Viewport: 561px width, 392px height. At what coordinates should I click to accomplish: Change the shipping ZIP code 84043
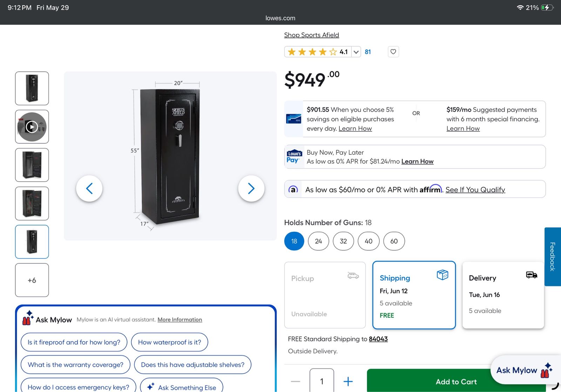pyautogui.click(x=378, y=339)
